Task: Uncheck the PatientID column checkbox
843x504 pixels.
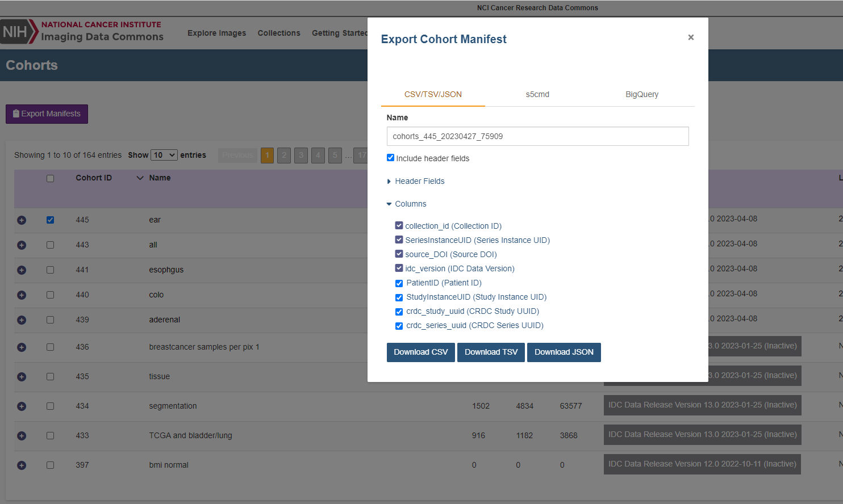Action: click(399, 283)
